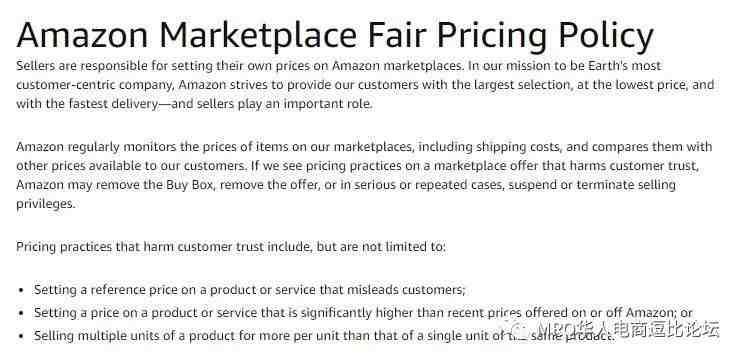Click the word 'privileges.' ending the paragraph
The width and height of the screenshot is (743, 362).
[45, 204]
